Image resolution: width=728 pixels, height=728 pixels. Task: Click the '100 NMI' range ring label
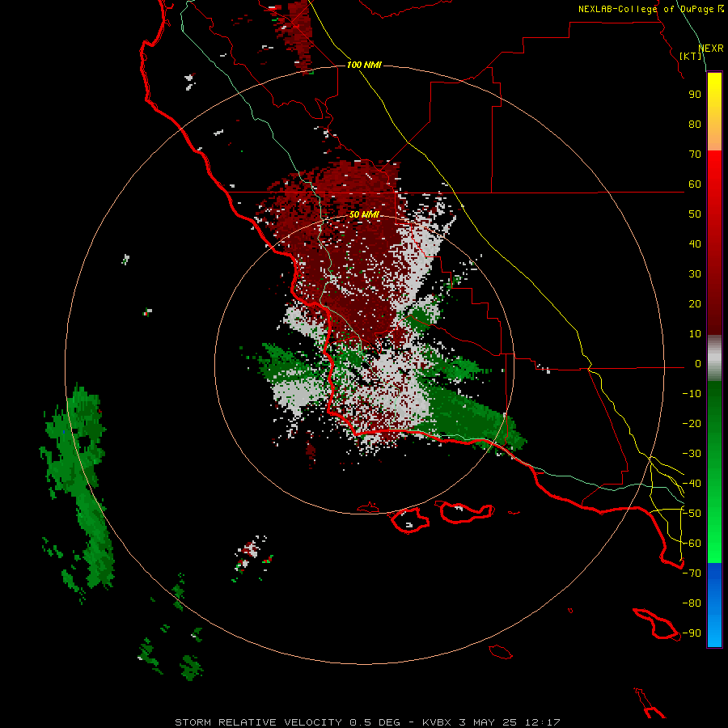pyautogui.click(x=364, y=65)
